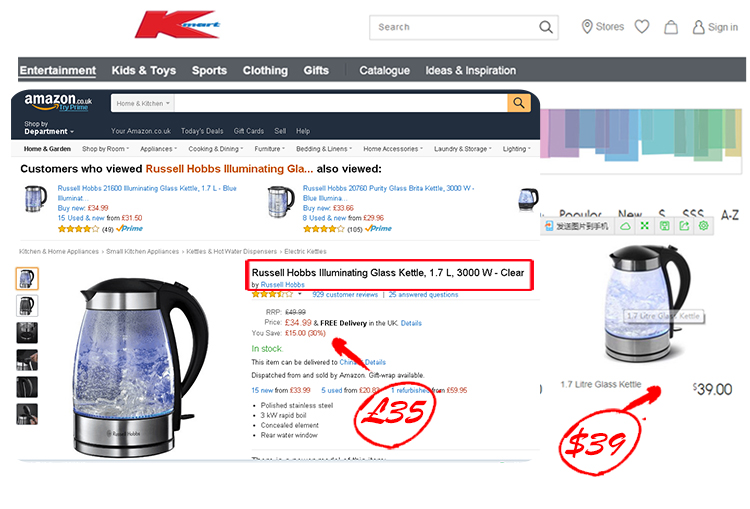
Task: Click the Sign in person icon
Action: point(698,27)
